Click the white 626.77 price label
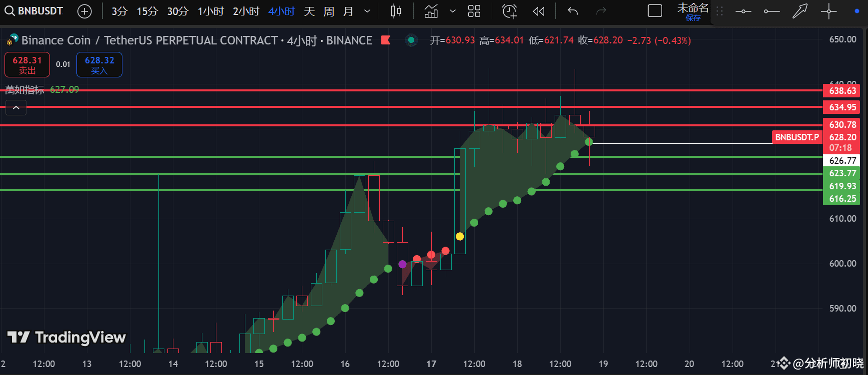This screenshot has height=375, width=868. (843, 161)
